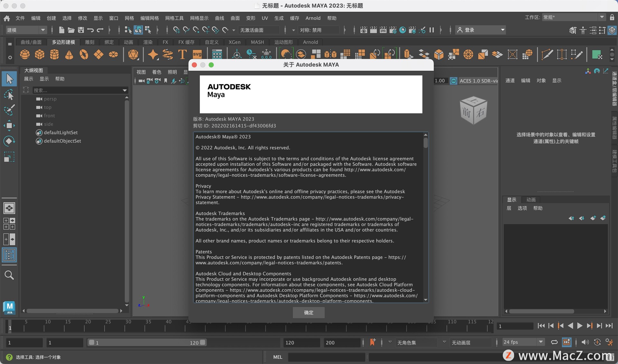Screen dimensions: 618x364
Task: Activate the Move tool in toolbox
Action: pos(9,125)
